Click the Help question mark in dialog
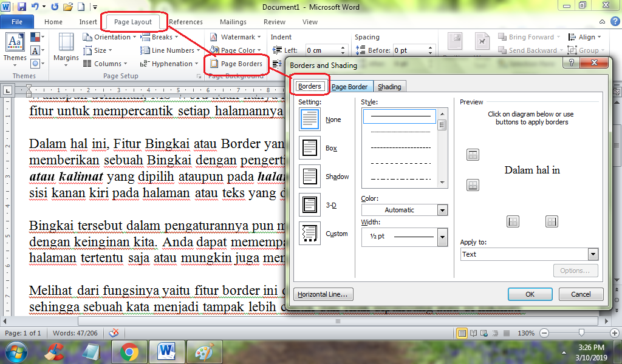 [x=571, y=62]
